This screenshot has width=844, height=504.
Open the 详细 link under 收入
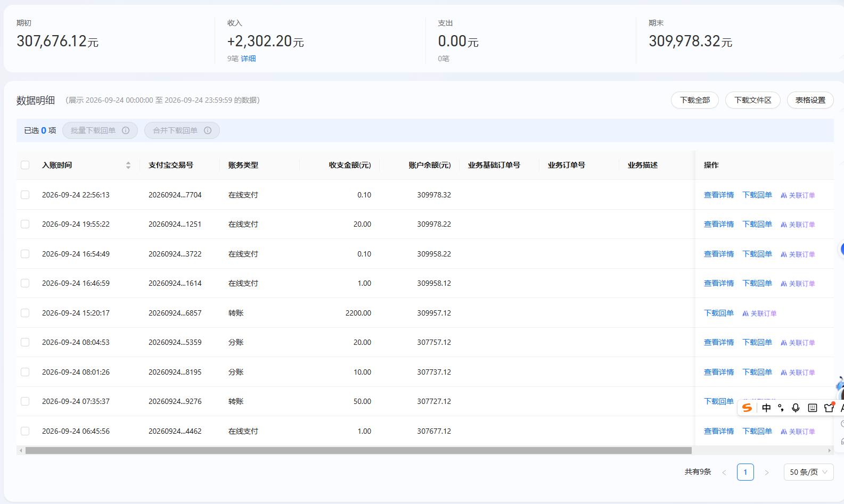point(248,59)
